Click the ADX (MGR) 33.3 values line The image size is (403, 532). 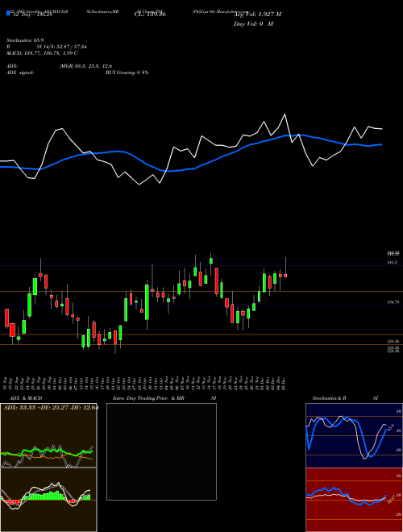(85, 66)
